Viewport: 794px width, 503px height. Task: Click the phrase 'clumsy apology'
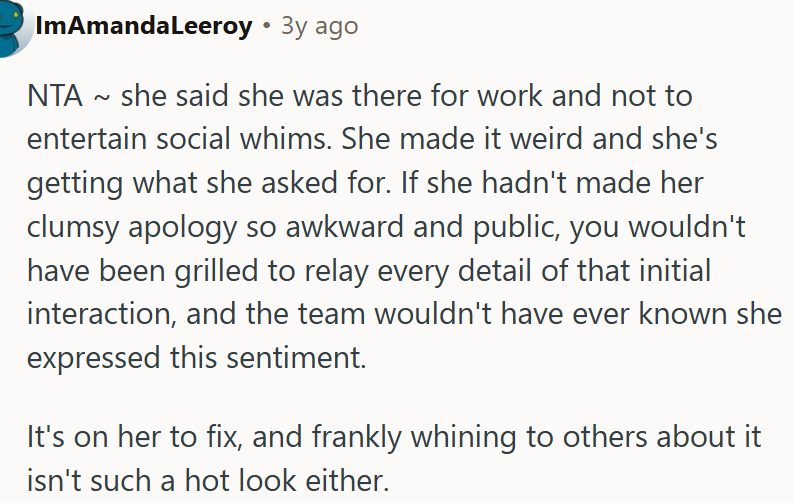click(132, 227)
